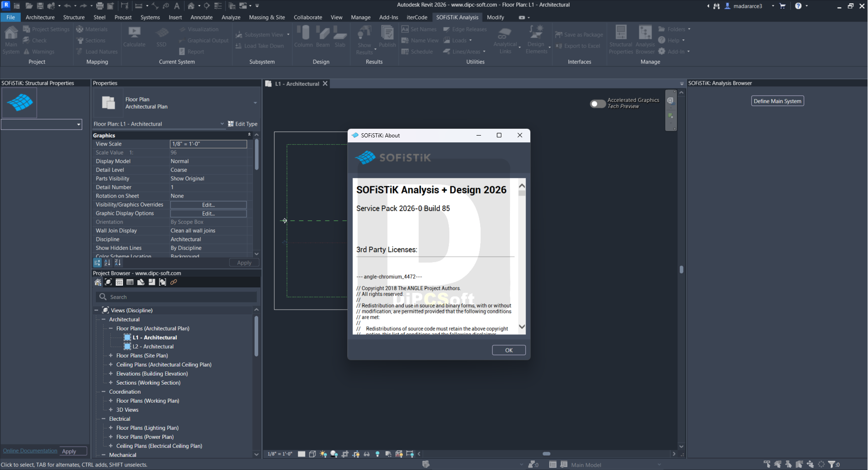Click the crop view icon in view control bar
This screenshot has width=868, height=470.
(345, 454)
